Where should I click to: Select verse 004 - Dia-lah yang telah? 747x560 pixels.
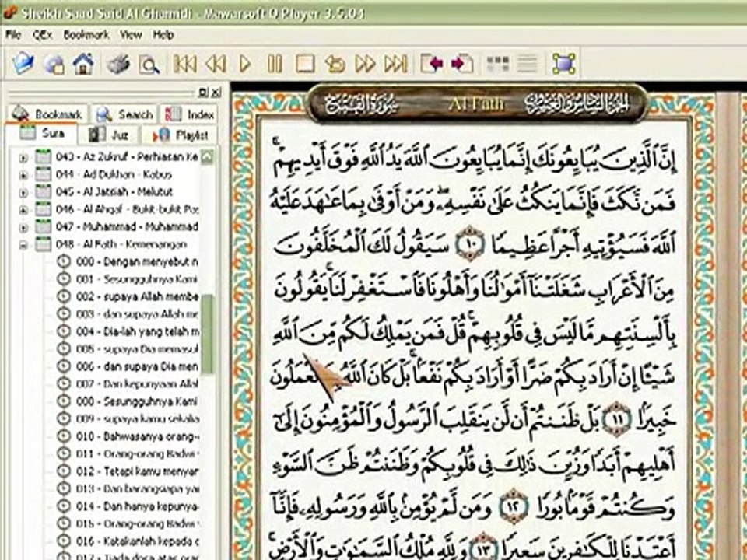coord(137,331)
